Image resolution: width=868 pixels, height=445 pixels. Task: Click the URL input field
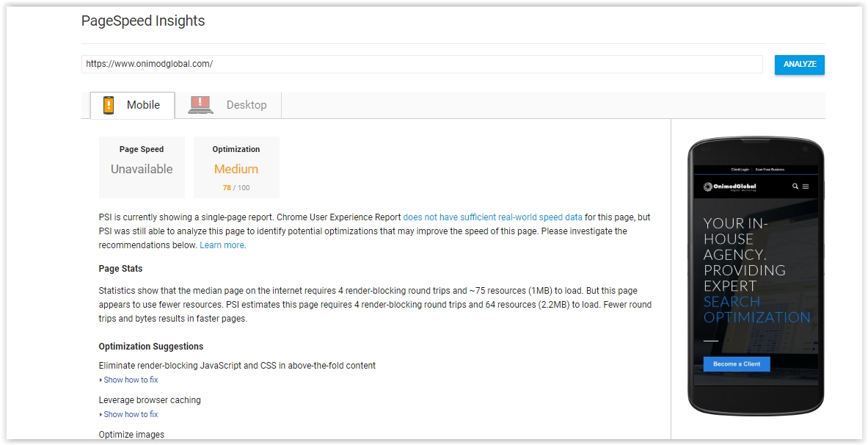click(422, 65)
